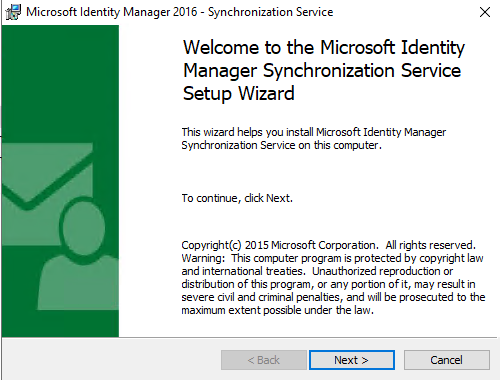The width and height of the screenshot is (500, 380).
Task: Click the 'maximum extent possible under the law' line
Action: pyautogui.click(x=278, y=310)
